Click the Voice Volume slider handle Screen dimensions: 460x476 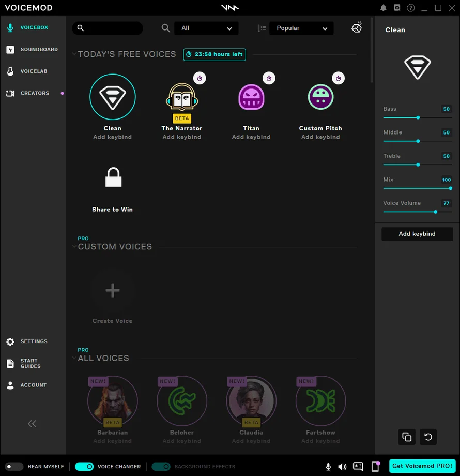[436, 212]
